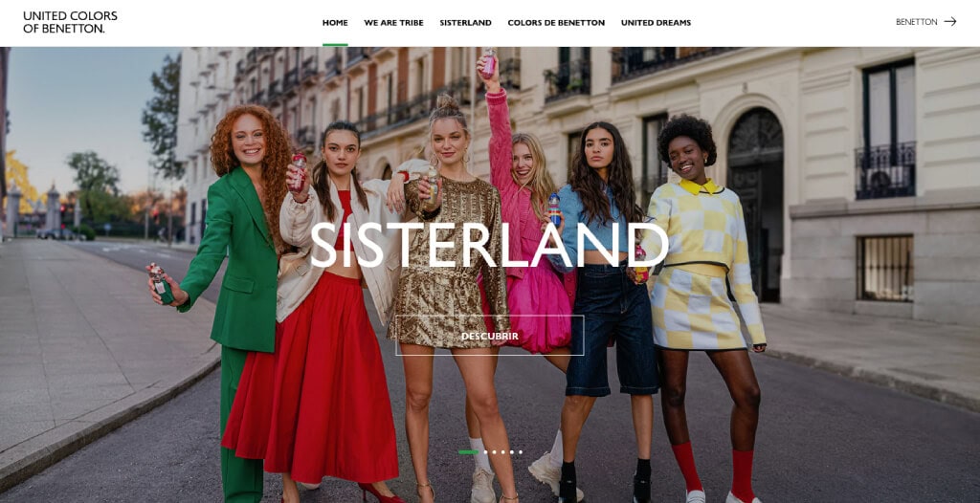Click the arrow icon beside BENETTON
The image size is (980, 503).
(x=950, y=21)
